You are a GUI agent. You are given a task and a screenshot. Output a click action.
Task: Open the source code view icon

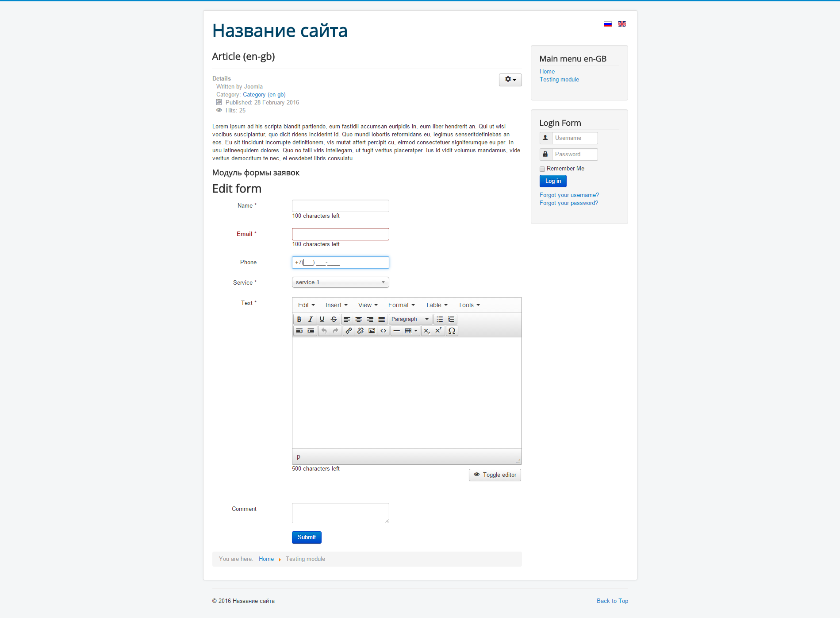click(384, 331)
